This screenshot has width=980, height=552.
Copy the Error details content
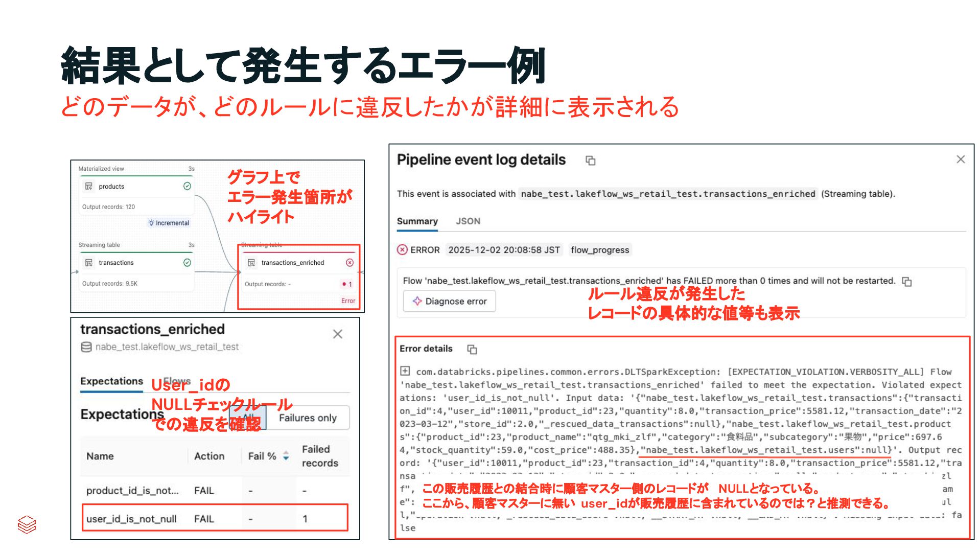tap(472, 349)
